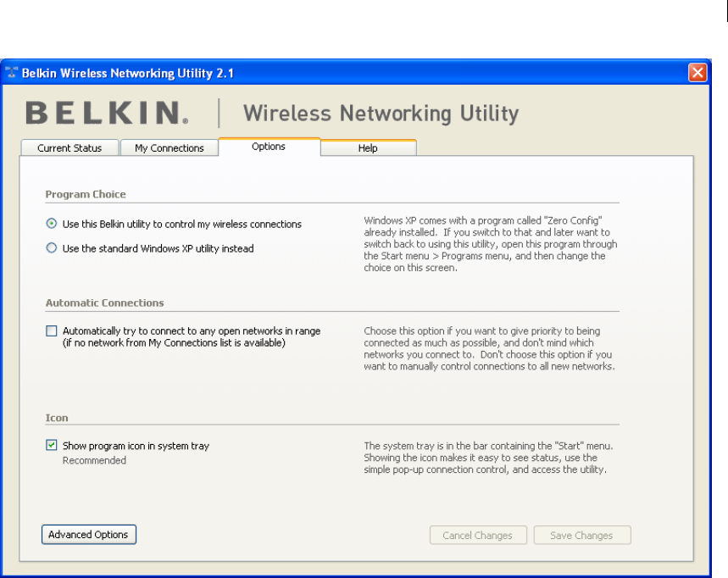This screenshot has width=728, height=578.
Task: Uncheck 'Show program icon in system tray'
Action: (x=52, y=445)
